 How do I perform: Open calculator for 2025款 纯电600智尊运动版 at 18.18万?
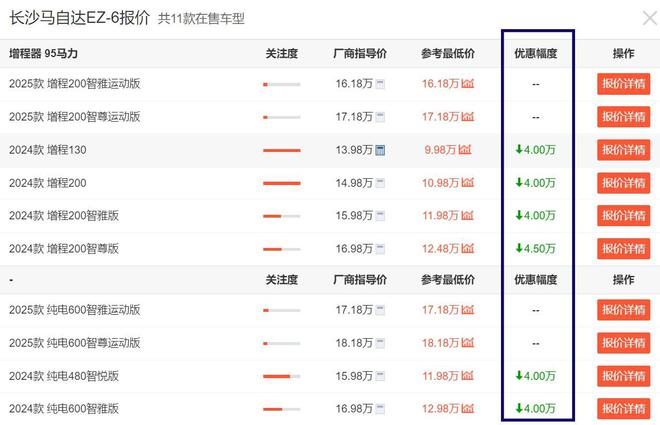click(381, 343)
